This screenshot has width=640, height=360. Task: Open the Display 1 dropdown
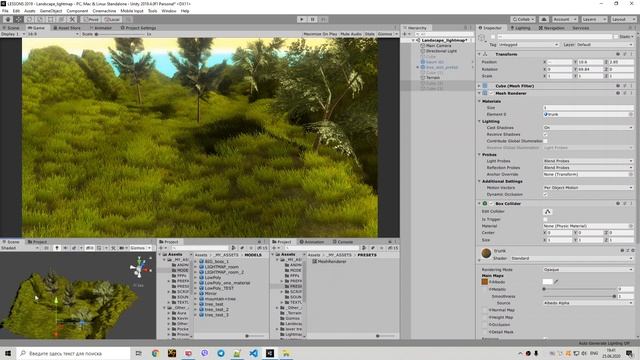[x=12, y=34]
